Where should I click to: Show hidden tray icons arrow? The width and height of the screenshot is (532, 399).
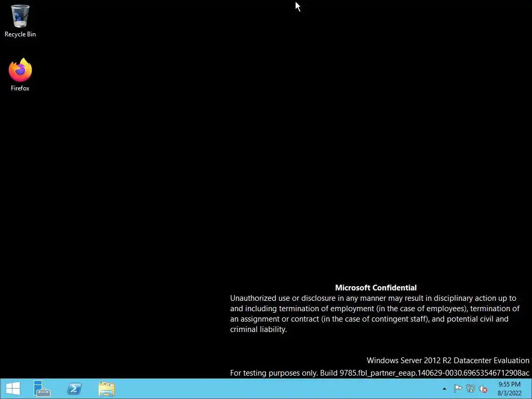point(445,389)
